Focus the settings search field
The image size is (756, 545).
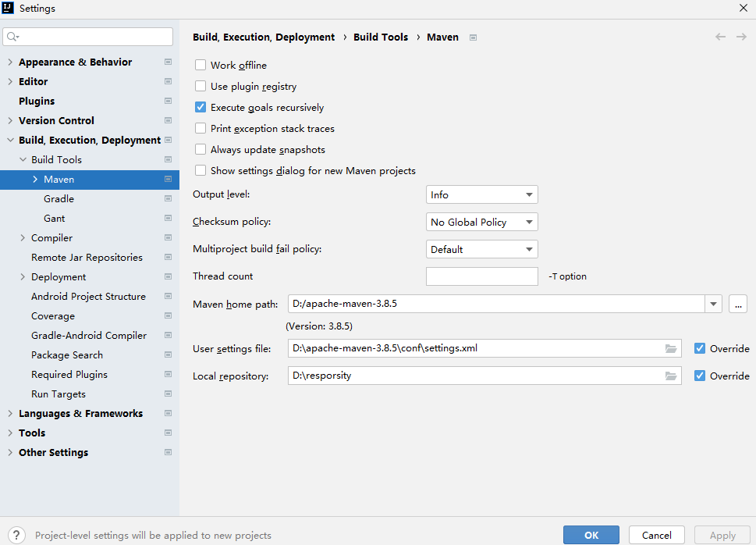click(x=87, y=37)
